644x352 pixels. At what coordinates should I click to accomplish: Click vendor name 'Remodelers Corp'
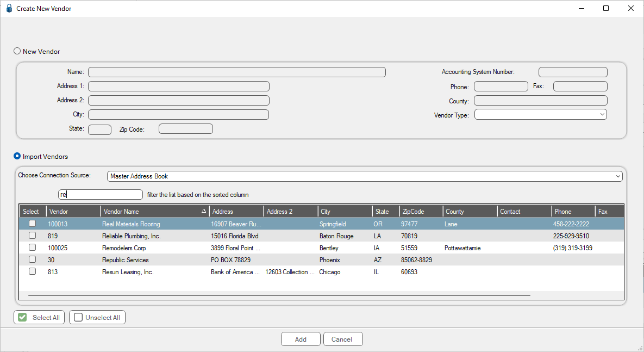[124, 248]
